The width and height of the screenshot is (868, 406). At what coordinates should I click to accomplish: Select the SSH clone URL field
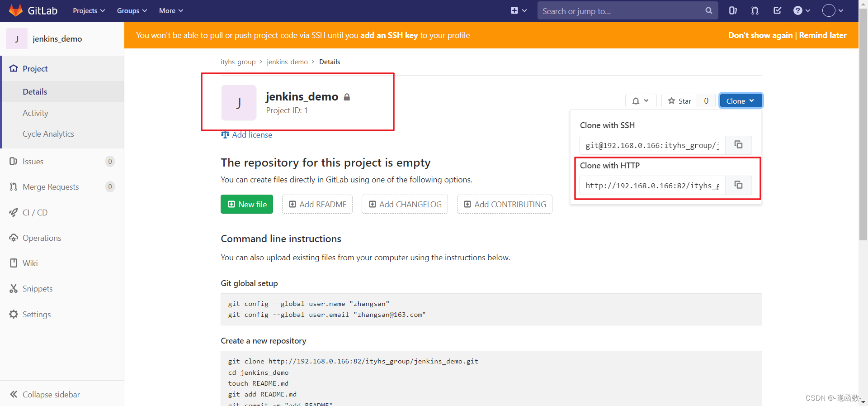click(x=652, y=145)
